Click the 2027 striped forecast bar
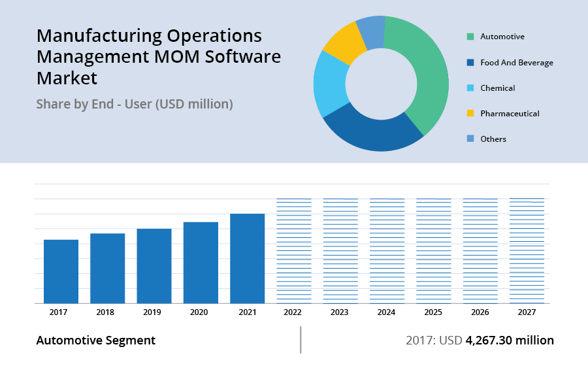The width and height of the screenshot is (588, 366). click(x=527, y=250)
